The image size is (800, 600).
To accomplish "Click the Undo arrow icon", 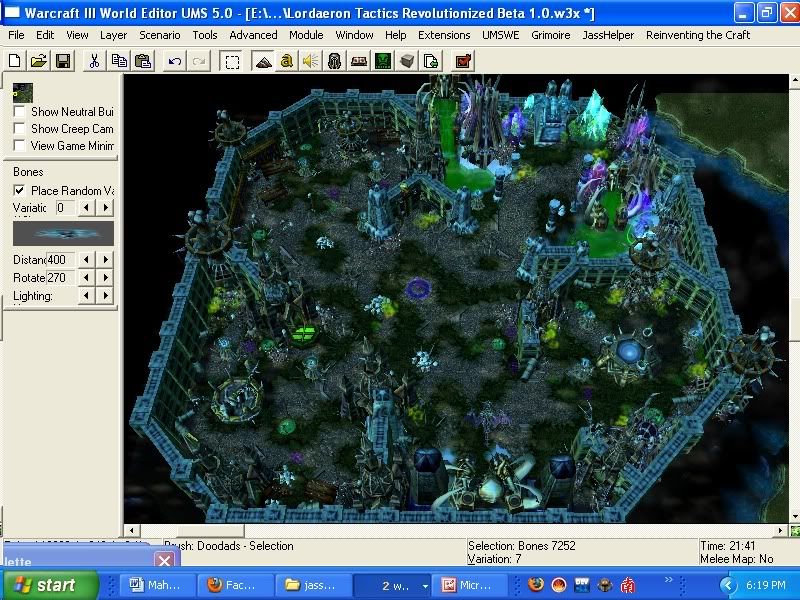I will click(174, 61).
